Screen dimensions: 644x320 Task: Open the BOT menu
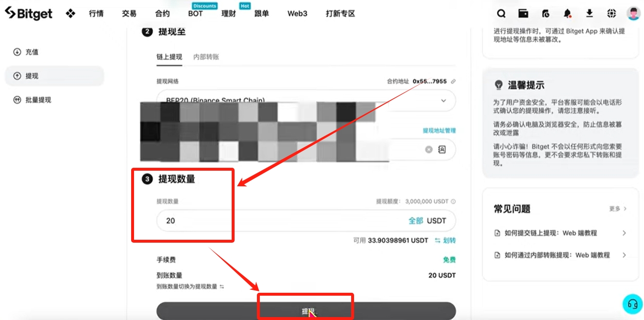coord(195,14)
